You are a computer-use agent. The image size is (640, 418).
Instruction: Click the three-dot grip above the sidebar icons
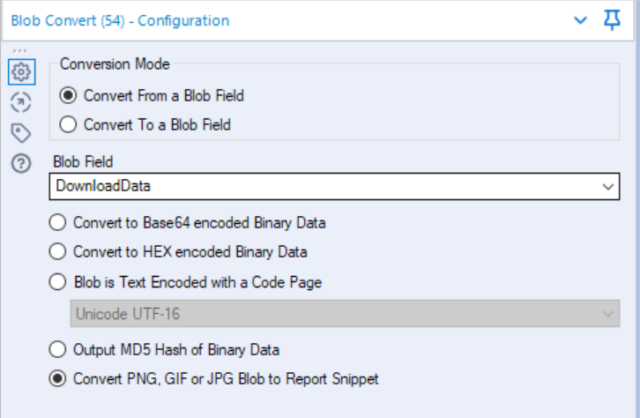[x=20, y=51]
